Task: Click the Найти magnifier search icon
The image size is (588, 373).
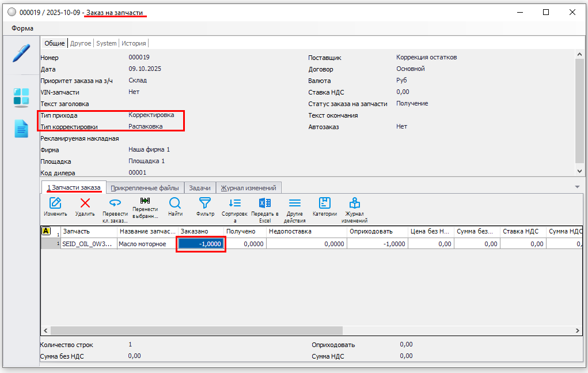Action: point(175,203)
